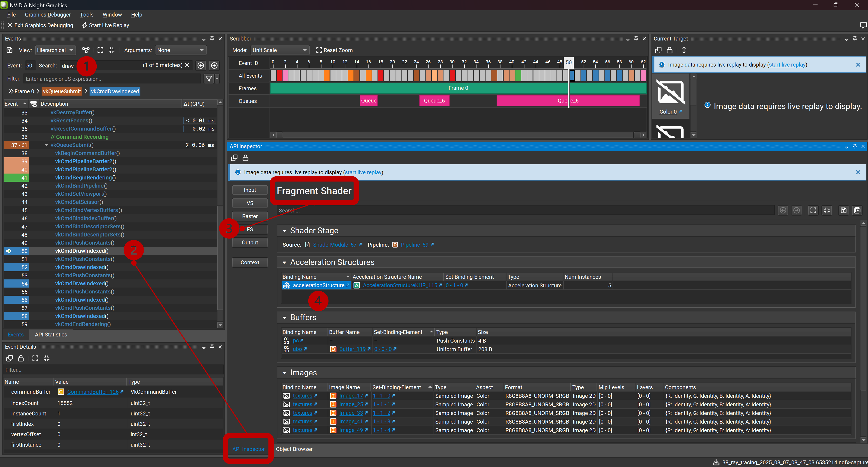Click the Raster stage button
Image resolution: width=868 pixels, height=467 pixels.
pyautogui.click(x=250, y=216)
